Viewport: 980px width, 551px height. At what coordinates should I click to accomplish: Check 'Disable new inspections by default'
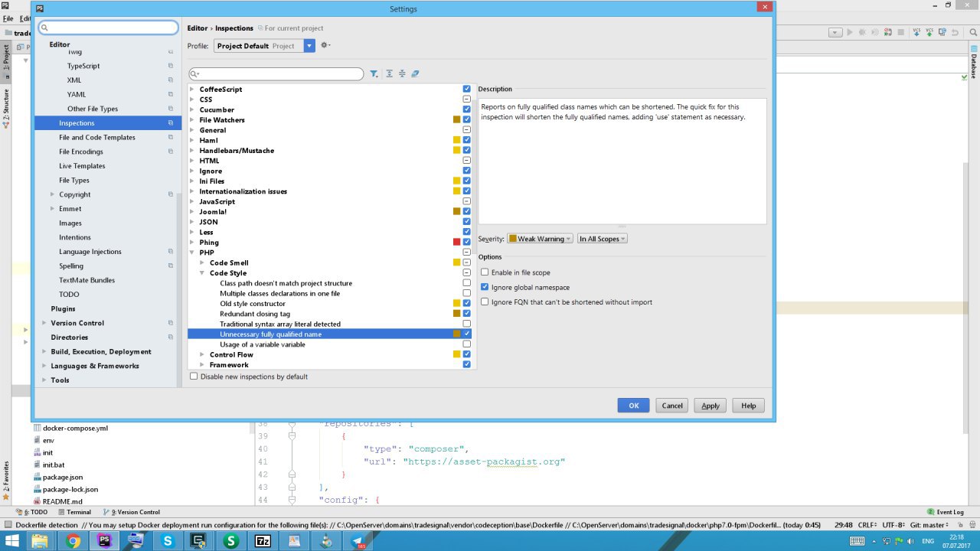click(194, 377)
